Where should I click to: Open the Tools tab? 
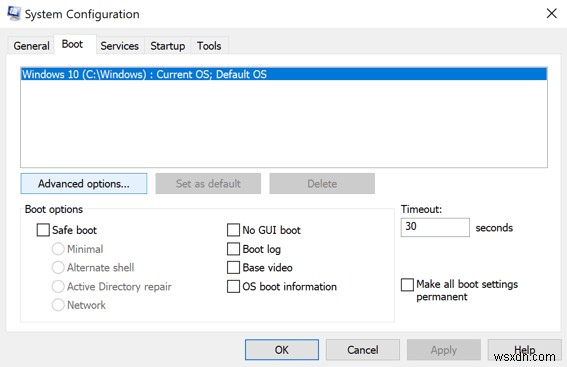(x=209, y=46)
